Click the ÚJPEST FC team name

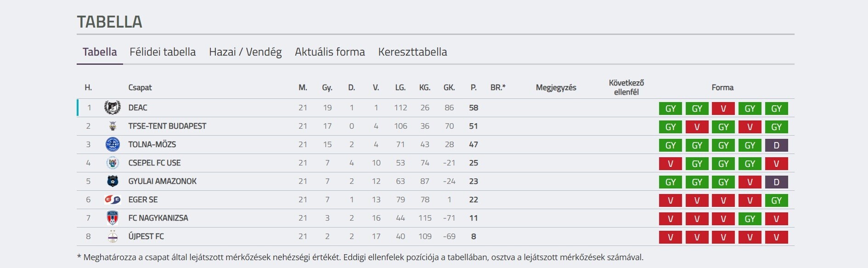(x=146, y=236)
